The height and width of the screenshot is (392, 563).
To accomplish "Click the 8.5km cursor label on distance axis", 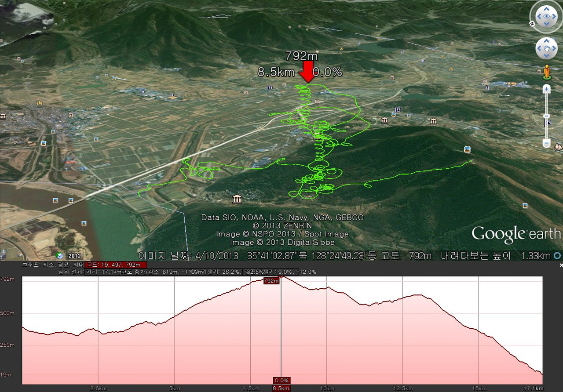I will tap(281, 388).
